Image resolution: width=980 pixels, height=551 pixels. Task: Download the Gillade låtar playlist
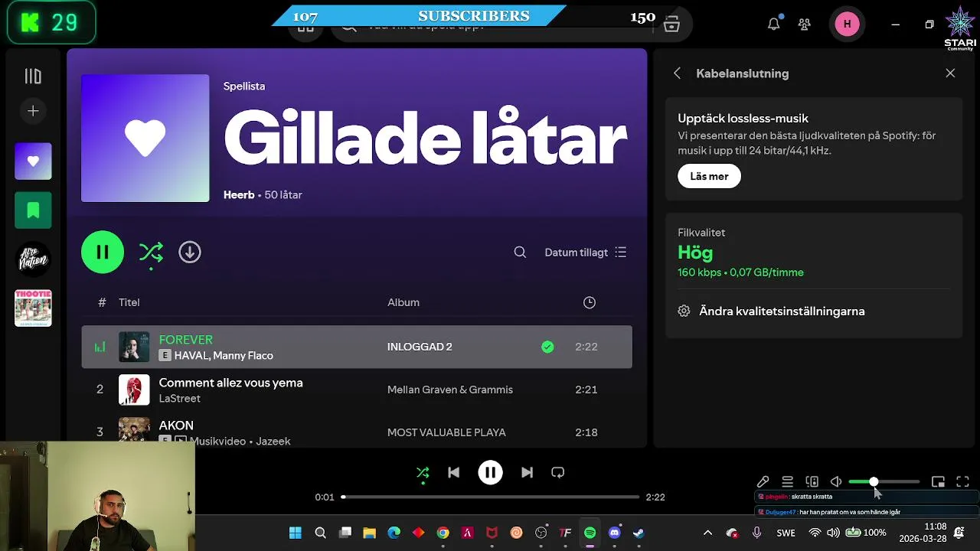coord(190,252)
